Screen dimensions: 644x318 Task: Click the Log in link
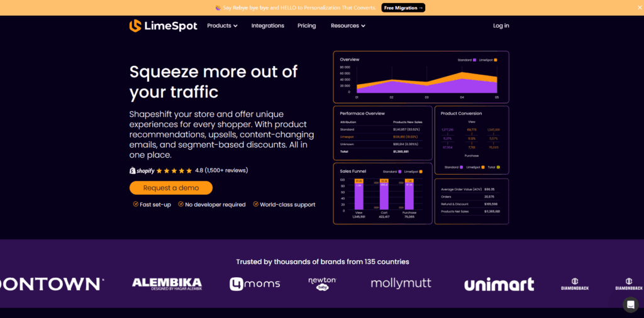(x=501, y=25)
